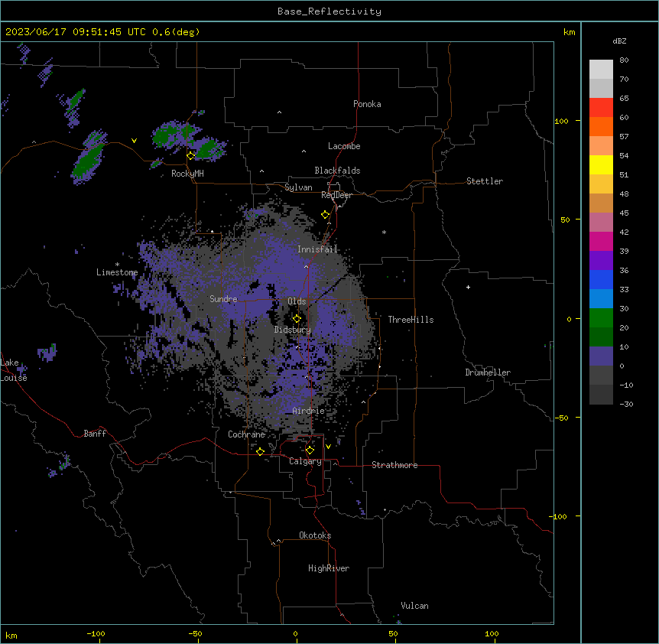The width and height of the screenshot is (659, 644).
Task: Click the blue 36 dBZ legend swatch
Action: (601, 279)
